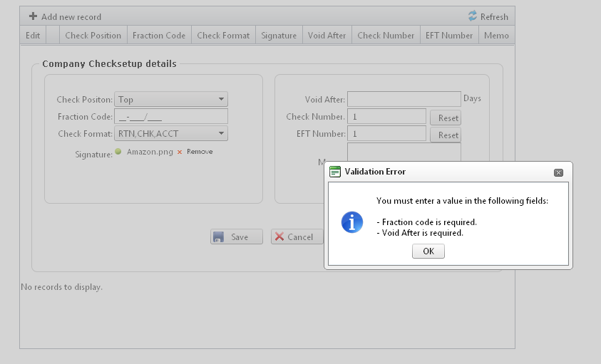Sort by Check Position column header
601x364 pixels.
pos(93,36)
